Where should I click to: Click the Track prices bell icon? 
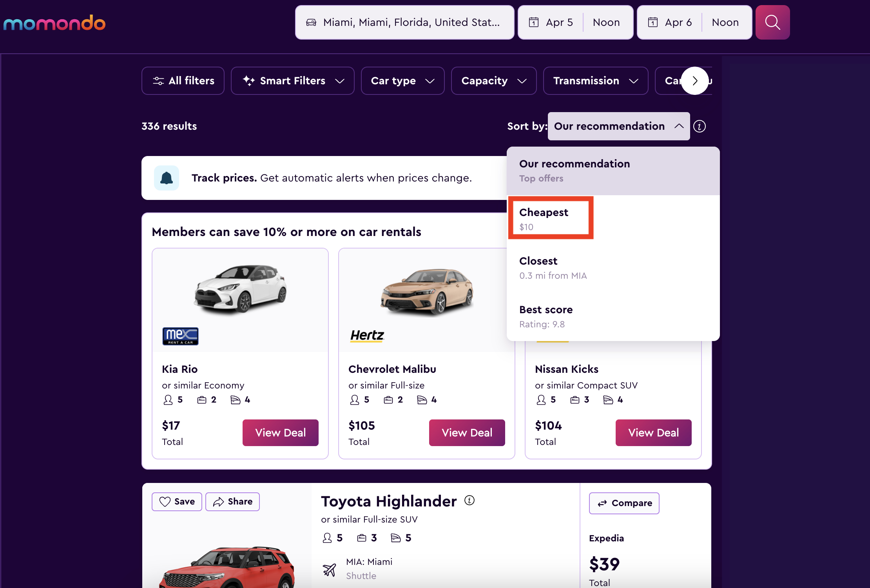pos(167,178)
